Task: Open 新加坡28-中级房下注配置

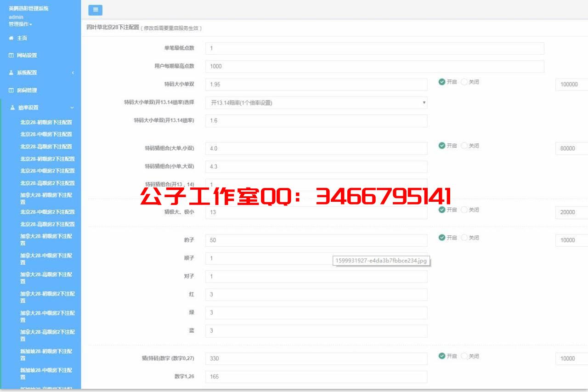Action: click(x=46, y=373)
